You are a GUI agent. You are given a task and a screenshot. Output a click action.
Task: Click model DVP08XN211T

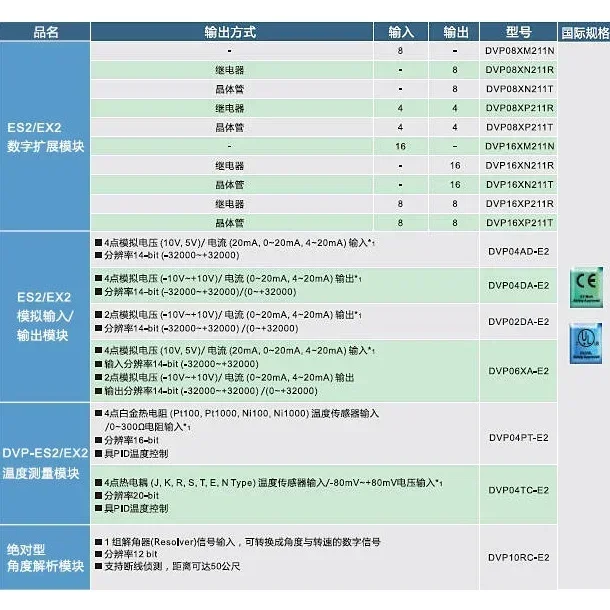[x=519, y=89]
